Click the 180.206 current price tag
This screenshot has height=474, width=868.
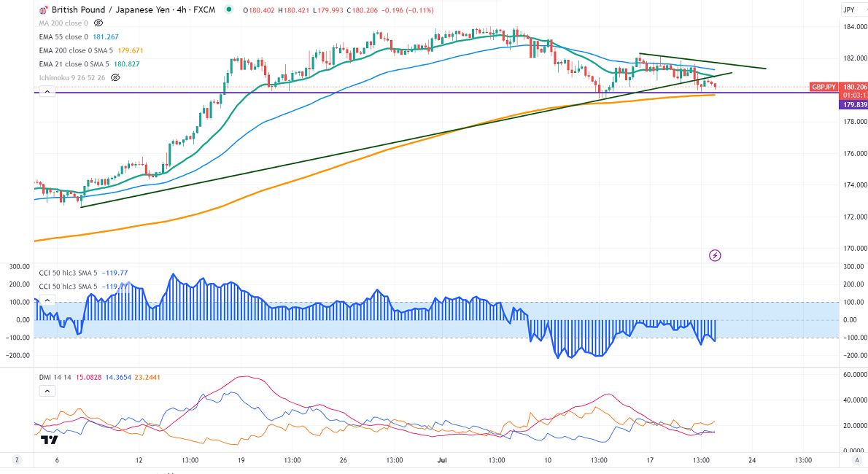tap(855, 87)
